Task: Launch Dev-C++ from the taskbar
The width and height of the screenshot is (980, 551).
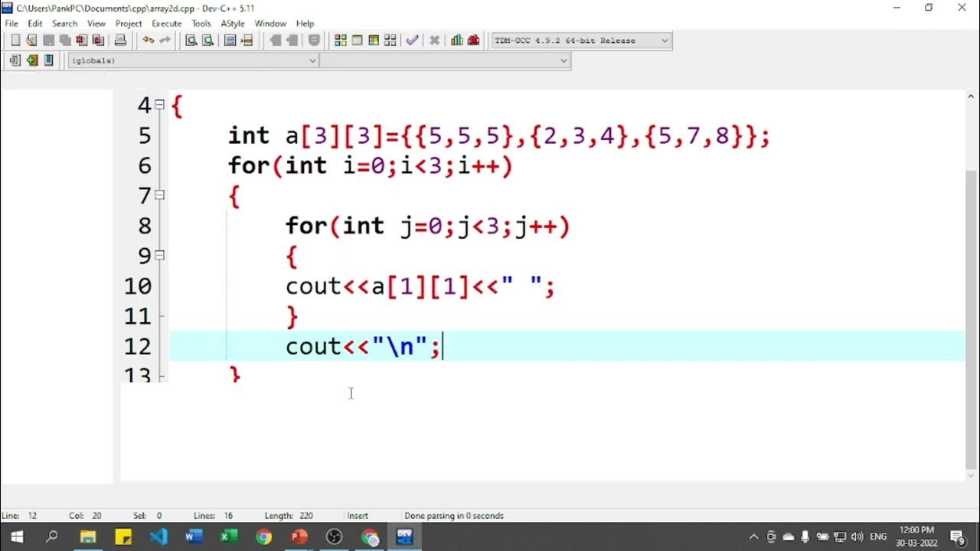Action: [404, 536]
